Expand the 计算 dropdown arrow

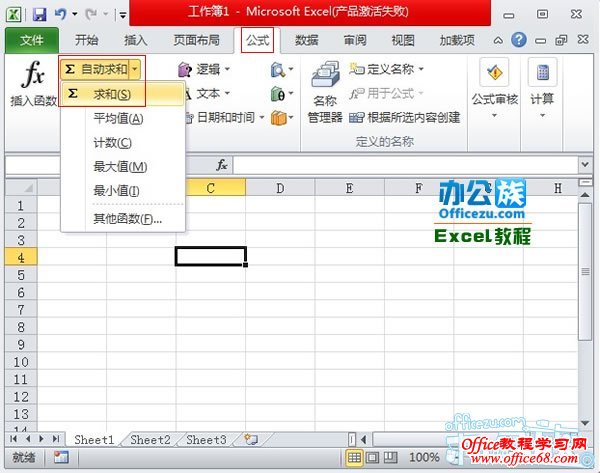543,115
